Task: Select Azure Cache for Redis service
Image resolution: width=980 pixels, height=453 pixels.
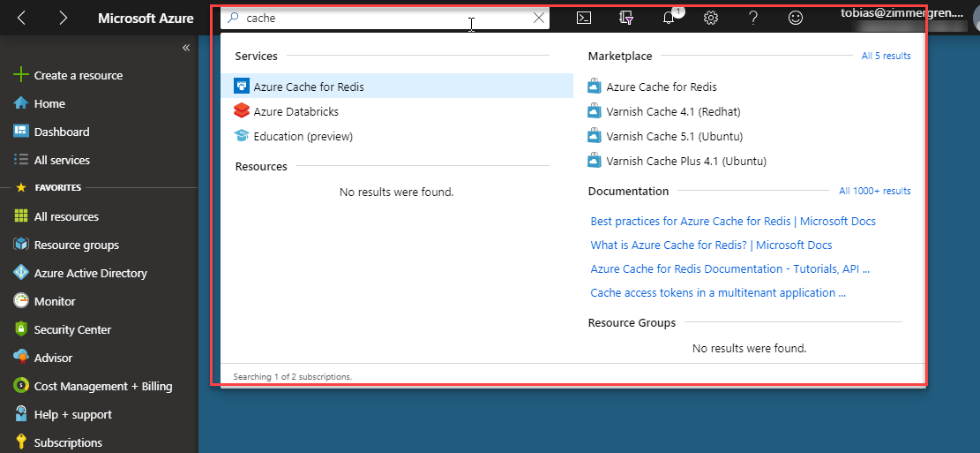Action: click(309, 87)
